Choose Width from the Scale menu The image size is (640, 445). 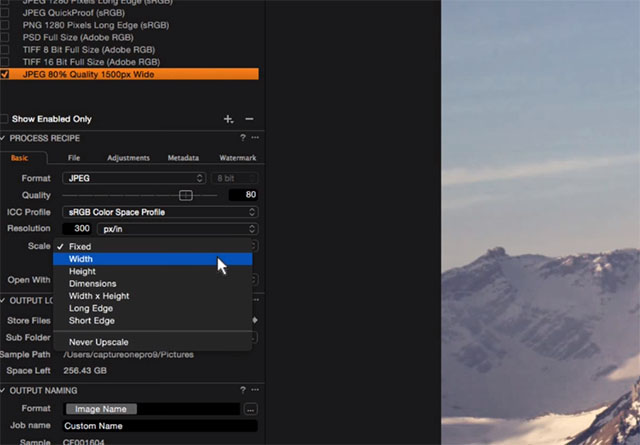tap(82, 260)
